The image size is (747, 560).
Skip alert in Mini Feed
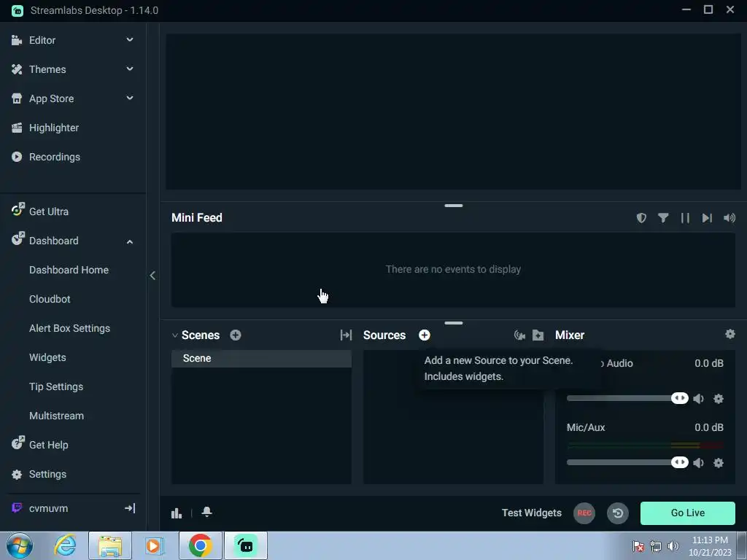pos(707,217)
